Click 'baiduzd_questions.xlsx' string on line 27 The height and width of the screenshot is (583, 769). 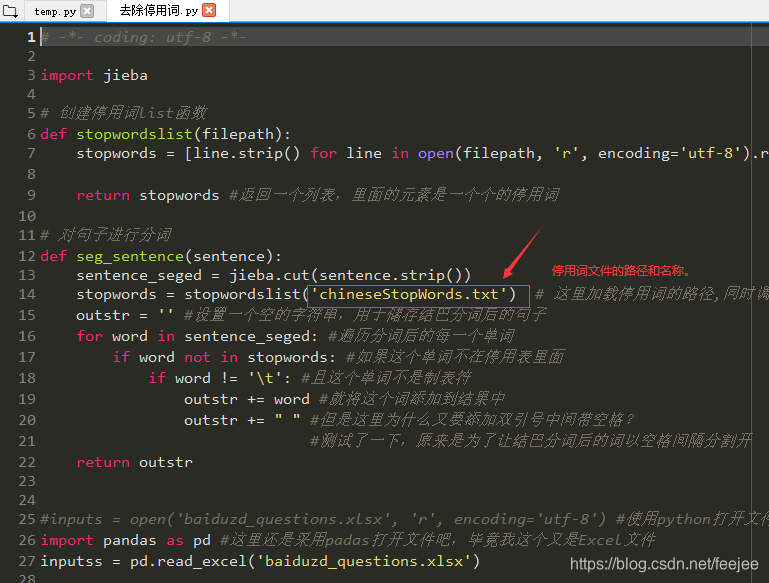364,561
